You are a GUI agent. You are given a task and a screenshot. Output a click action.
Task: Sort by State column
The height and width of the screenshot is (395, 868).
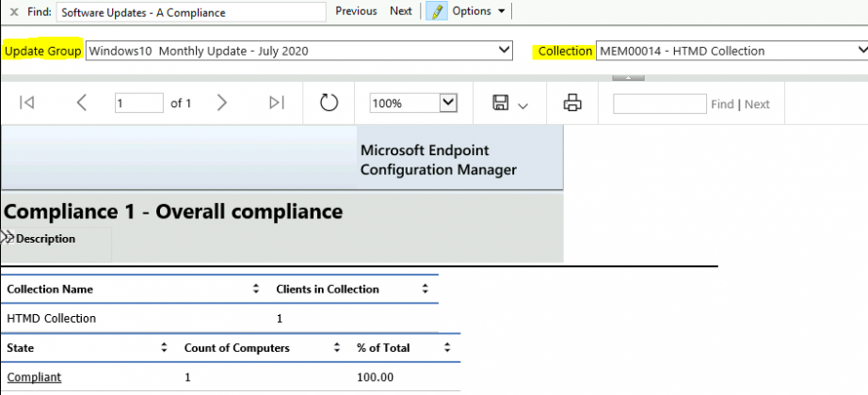(164, 348)
